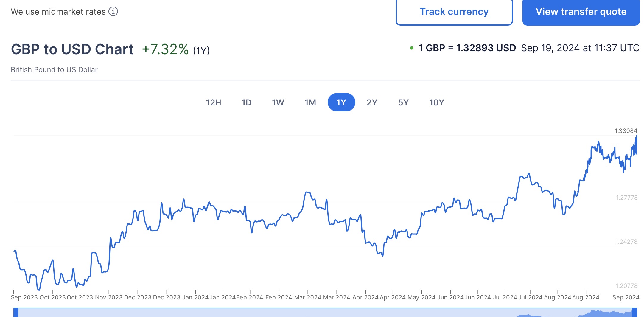Click the active 1Y range pill
Image resolution: width=644 pixels, height=317 pixels.
tap(341, 102)
